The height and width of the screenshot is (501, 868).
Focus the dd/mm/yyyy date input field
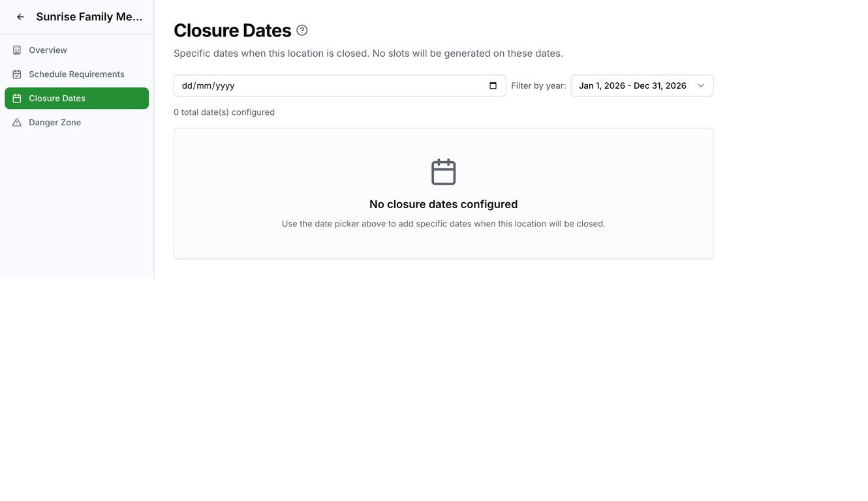(x=326, y=85)
